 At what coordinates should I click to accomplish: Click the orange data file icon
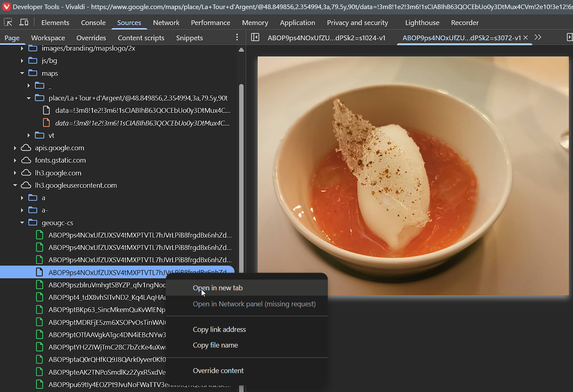point(47,123)
